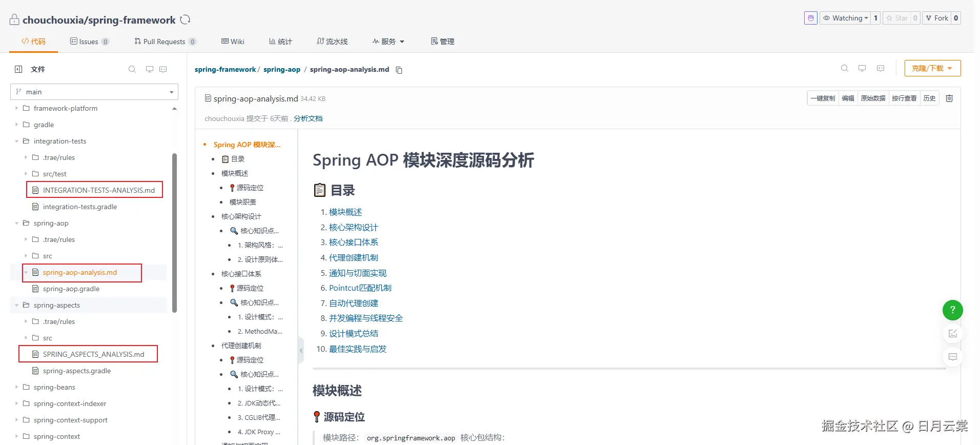Click the 编辑 button
This screenshot has height=445, width=980.
[848, 98]
